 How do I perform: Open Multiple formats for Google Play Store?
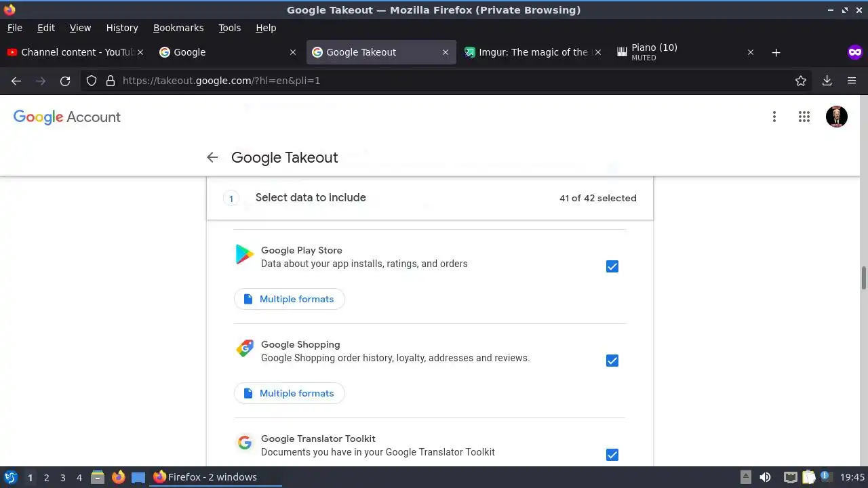(290, 299)
